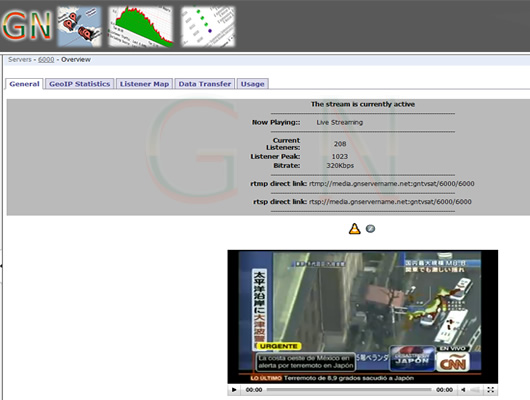The height and width of the screenshot is (400, 530).
Task: Click the round gray player icon beside VLC
Action: 370,229
